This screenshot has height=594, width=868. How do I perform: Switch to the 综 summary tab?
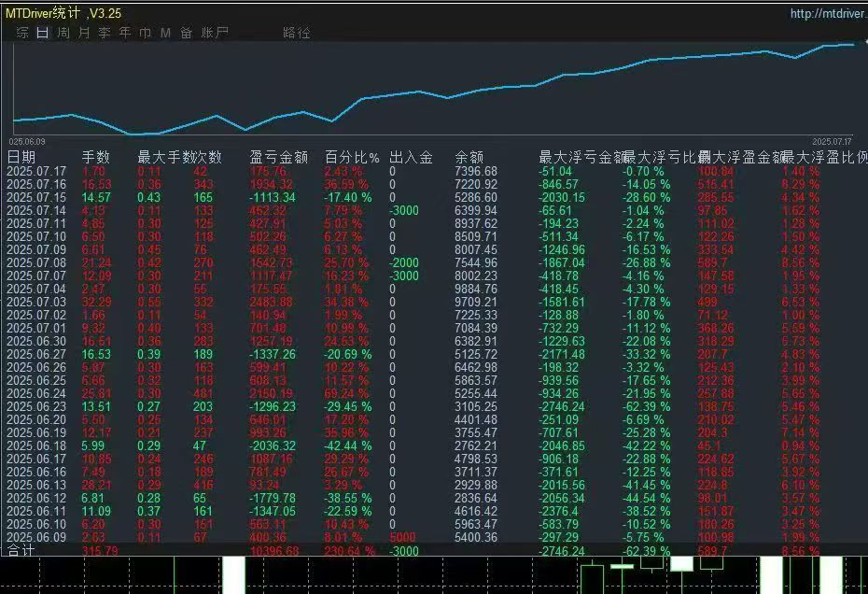tap(22, 33)
